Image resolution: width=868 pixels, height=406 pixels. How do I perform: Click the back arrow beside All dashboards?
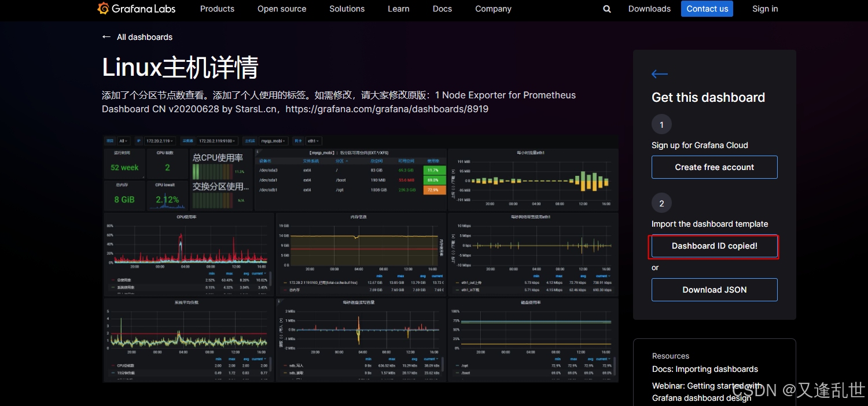pos(106,37)
